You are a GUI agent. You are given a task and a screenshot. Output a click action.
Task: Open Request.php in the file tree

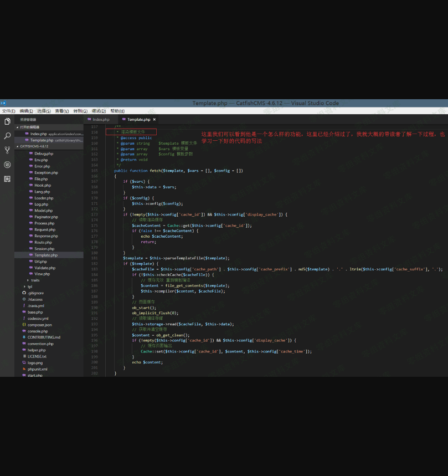tap(45, 229)
